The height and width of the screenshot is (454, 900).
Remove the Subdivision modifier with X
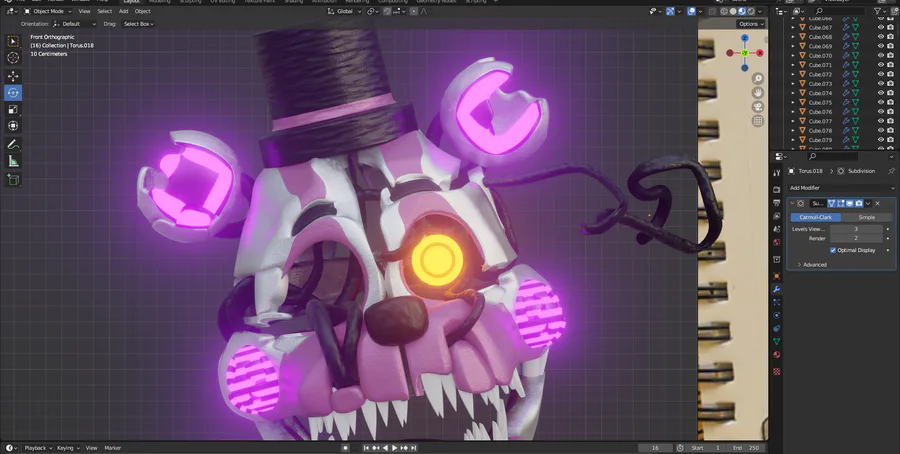[x=878, y=203]
